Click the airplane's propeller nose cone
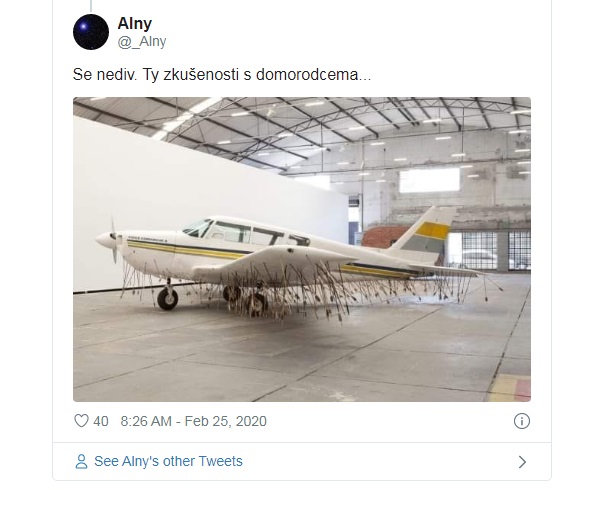The width and height of the screenshot is (608, 505). pos(104,240)
